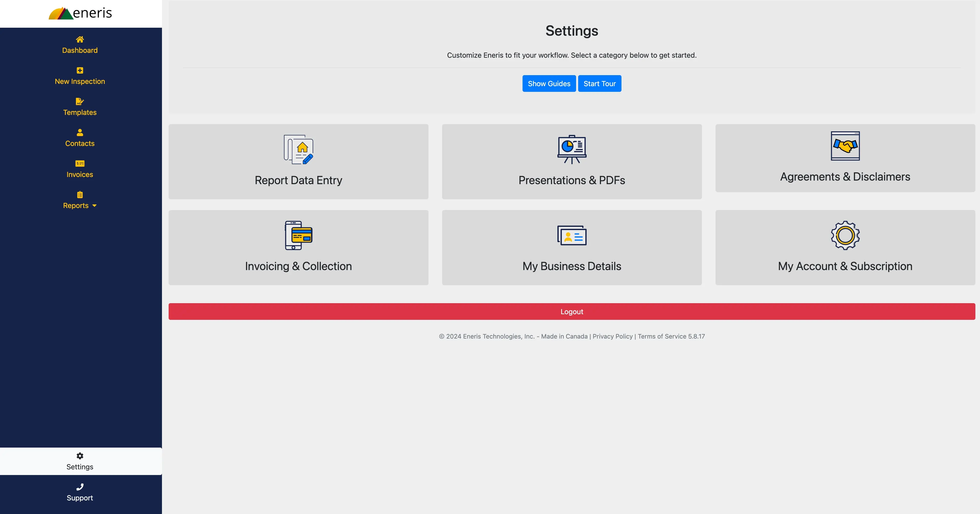Click the Report Data Entry house-document icon
Viewport: 980px width, 514px height.
click(299, 150)
